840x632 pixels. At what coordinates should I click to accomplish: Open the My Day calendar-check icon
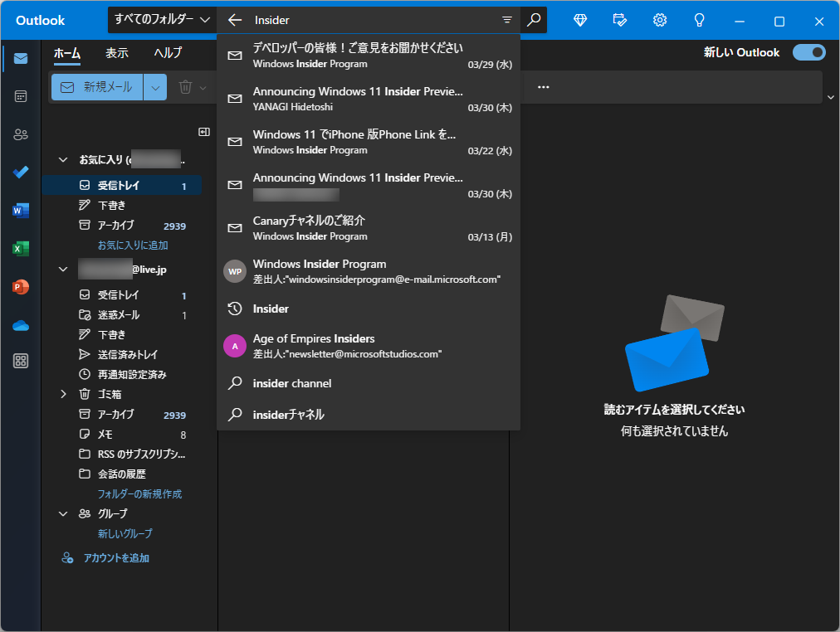point(620,21)
